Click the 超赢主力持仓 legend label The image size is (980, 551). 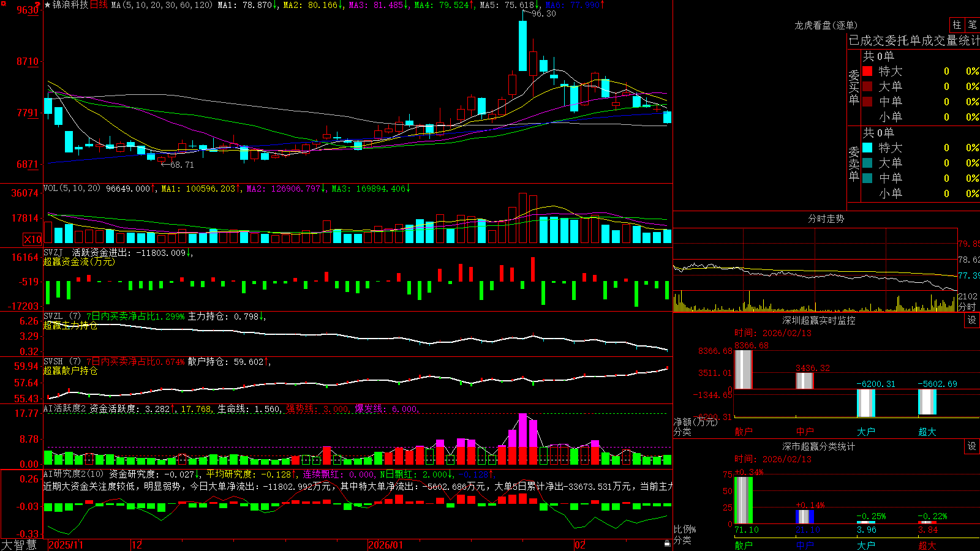click(x=70, y=325)
